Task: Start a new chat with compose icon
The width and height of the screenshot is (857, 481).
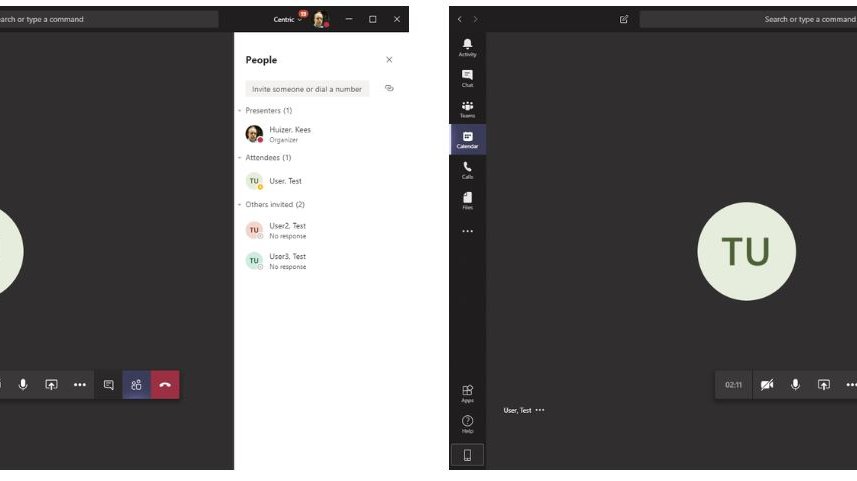Action: pos(624,19)
